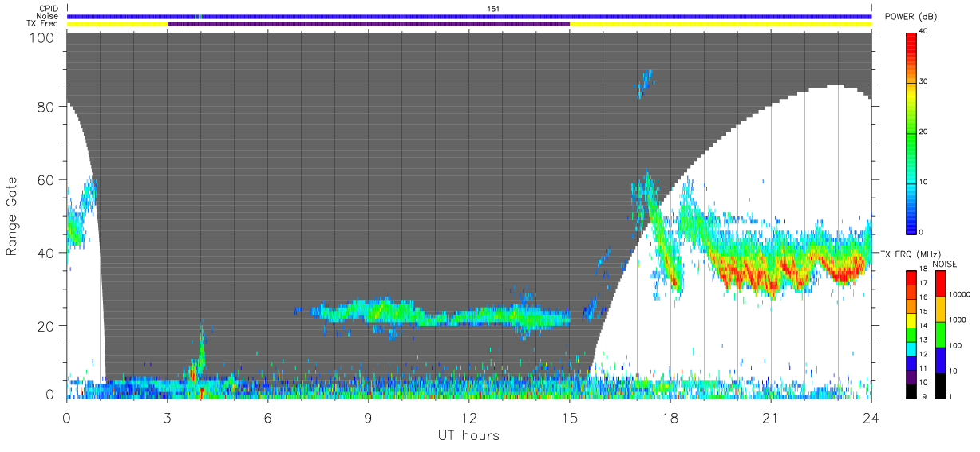Click the TX frequency color bar
The image size is (980, 452).
911,334
